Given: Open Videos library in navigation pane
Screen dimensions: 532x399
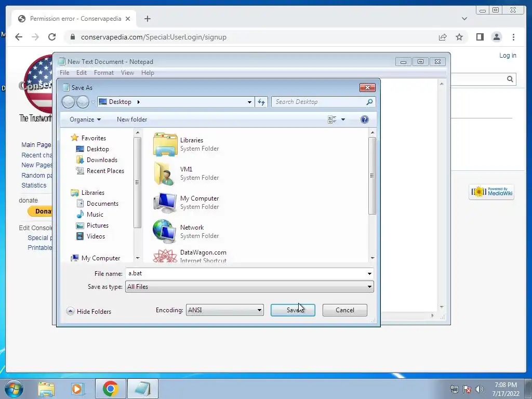Looking at the screenshot, I should (91, 236).
